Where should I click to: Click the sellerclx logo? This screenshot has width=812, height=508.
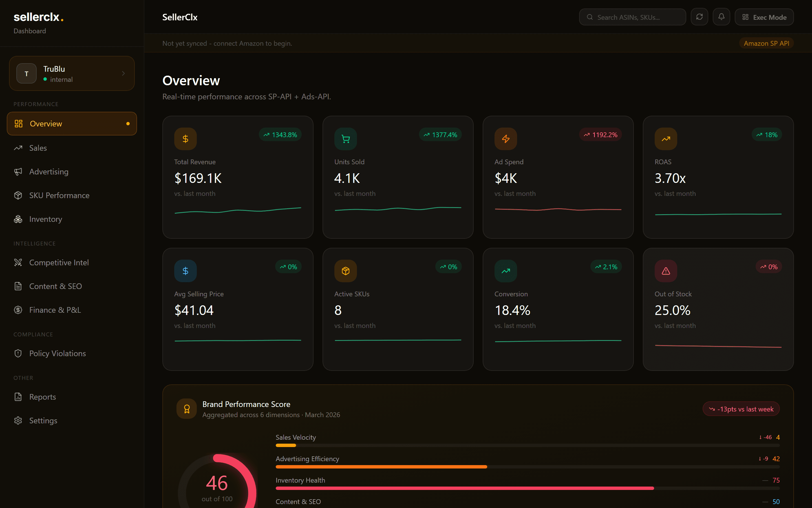39,17
